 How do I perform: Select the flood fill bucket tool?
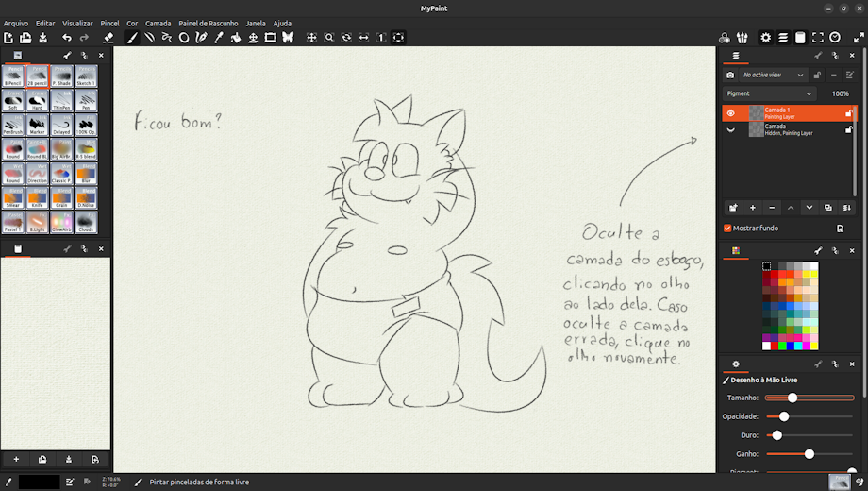click(235, 38)
